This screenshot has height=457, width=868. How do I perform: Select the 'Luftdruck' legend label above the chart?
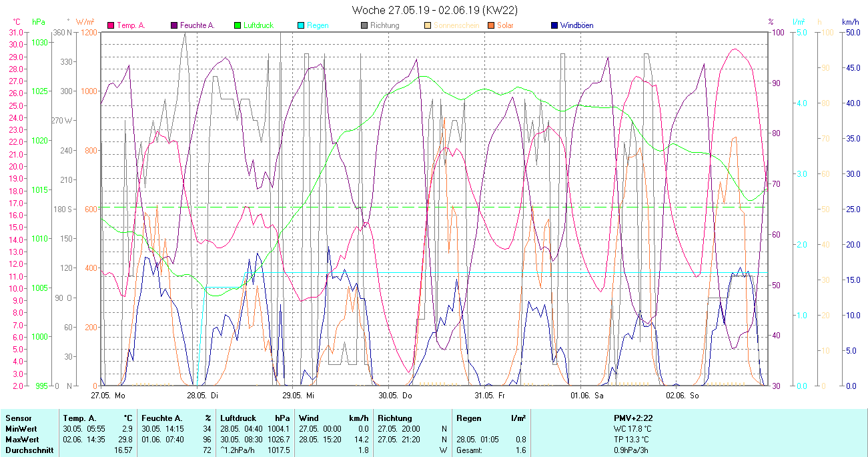coord(258,25)
